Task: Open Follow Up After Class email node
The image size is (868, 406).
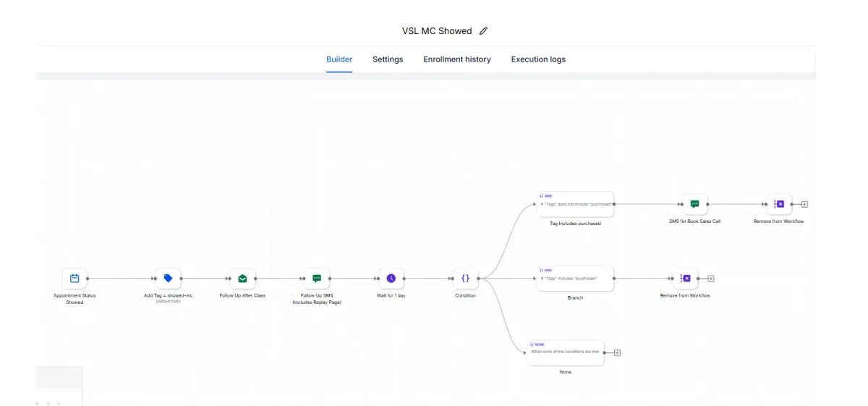Action: 242,278
